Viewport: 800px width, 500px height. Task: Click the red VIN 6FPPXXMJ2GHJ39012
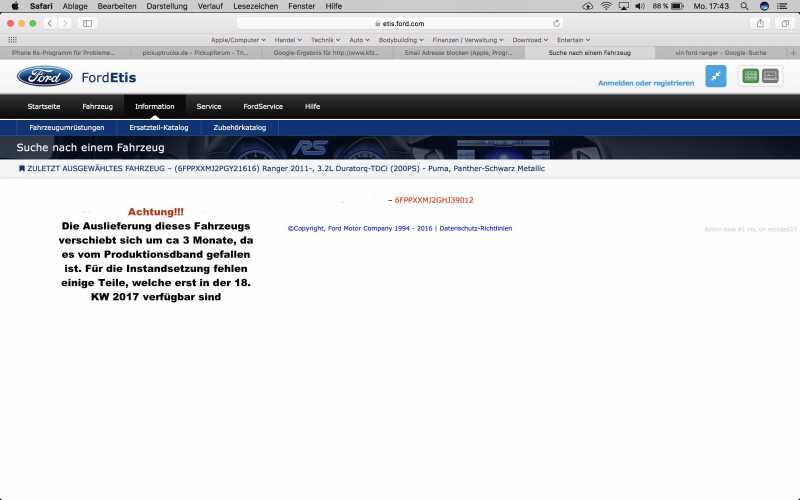tap(434, 200)
